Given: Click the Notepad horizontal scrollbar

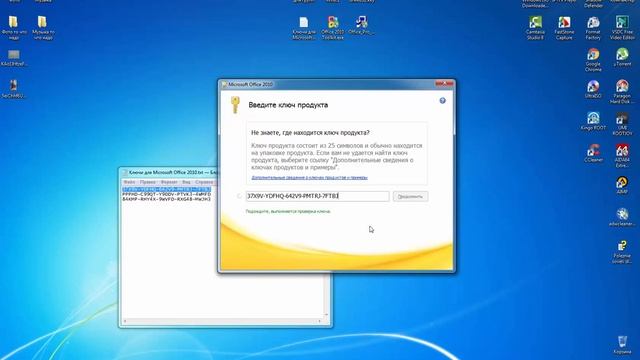Looking at the screenshot, I should coord(222,322).
